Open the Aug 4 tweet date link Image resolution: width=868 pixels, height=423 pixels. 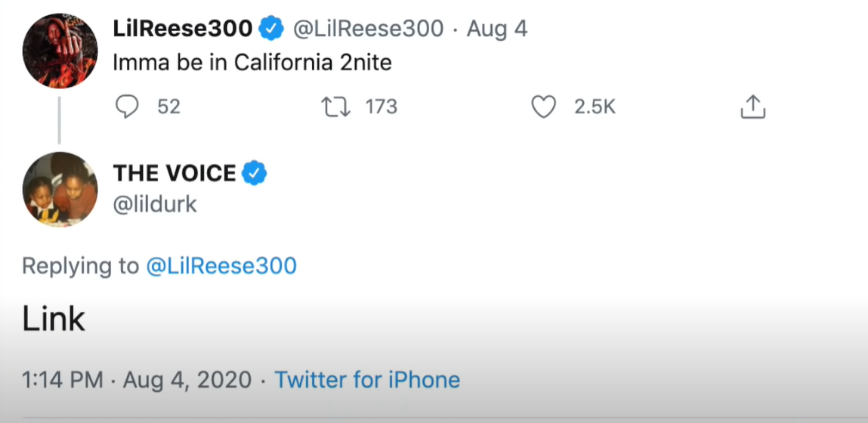pyautogui.click(x=497, y=29)
